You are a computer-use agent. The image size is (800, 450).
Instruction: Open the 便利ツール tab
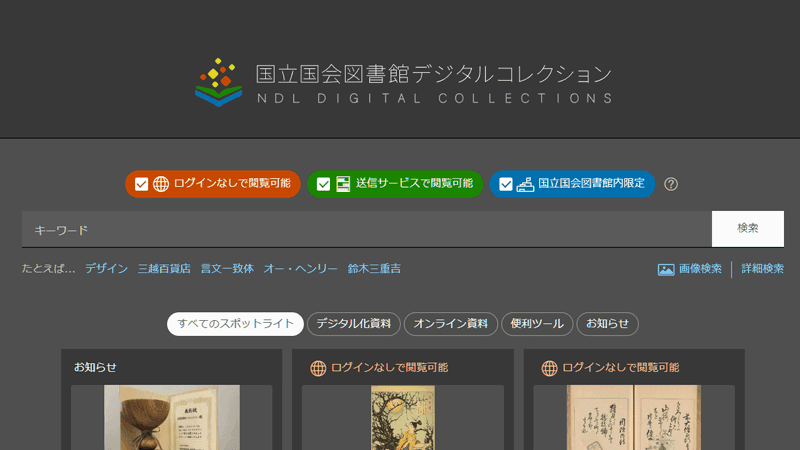coord(537,324)
